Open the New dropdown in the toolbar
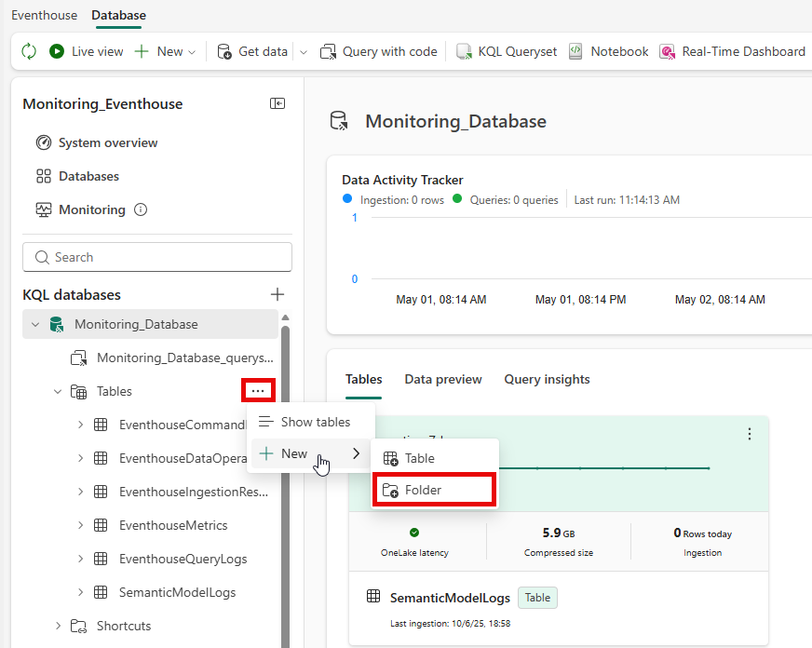 165,52
